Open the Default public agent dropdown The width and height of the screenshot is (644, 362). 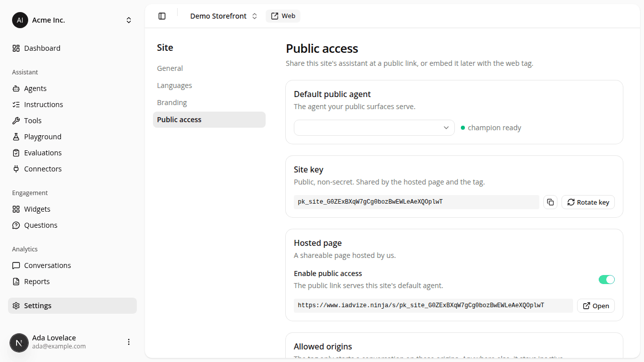[x=374, y=128]
